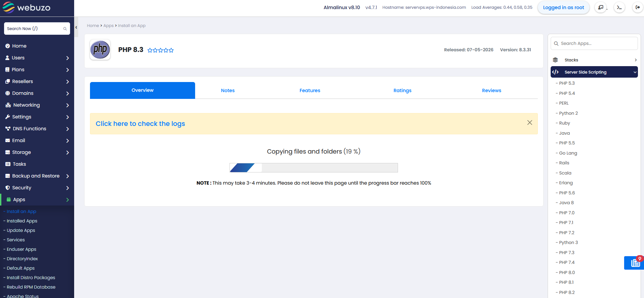Expand the Users menu chevron
Viewport: 644px width, 298px height.
[67, 58]
